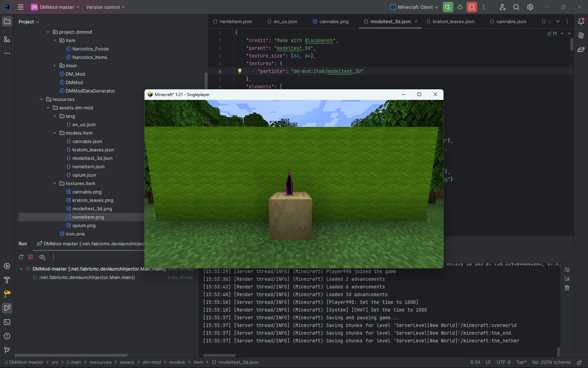This screenshot has width=588, height=368.
Task: Toggle the eye icon in Run toolbar
Action: click(42, 257)
